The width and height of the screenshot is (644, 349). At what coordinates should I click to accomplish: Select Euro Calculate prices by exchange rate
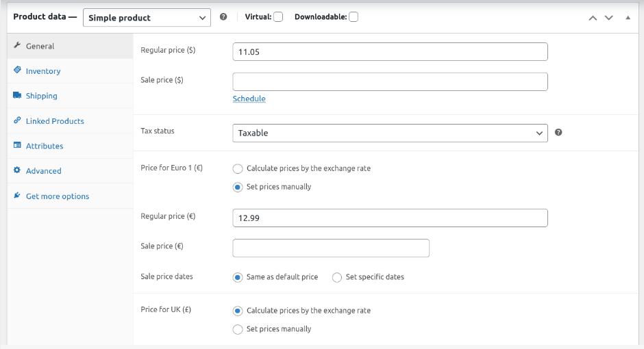pos(238,168)
